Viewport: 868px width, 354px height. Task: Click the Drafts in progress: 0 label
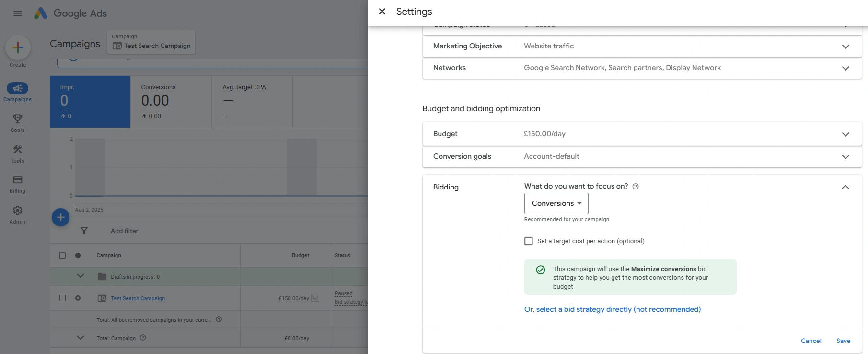135,277
